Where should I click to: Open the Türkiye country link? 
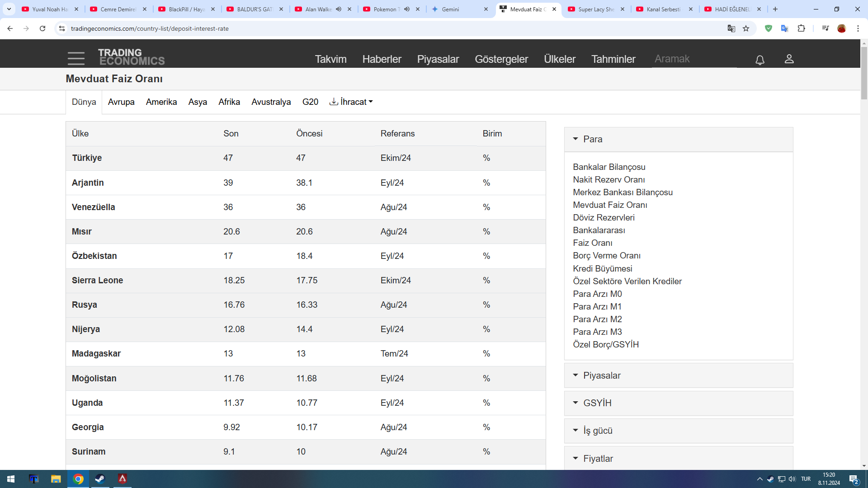[x=87, y=158]
